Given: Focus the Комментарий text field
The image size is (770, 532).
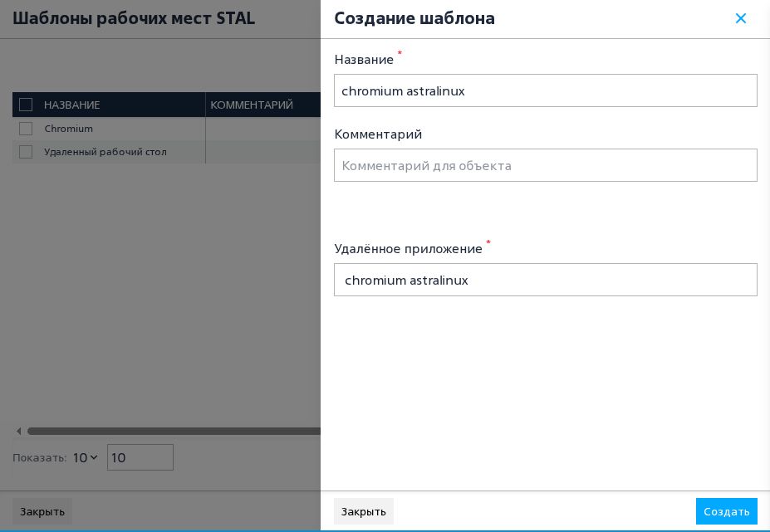Looking at the screenshot, I should [x=546, y=165].
